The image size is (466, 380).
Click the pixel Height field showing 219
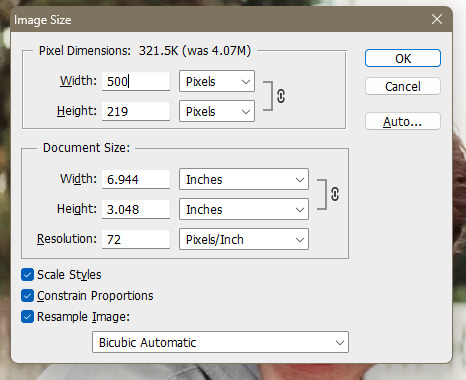(x=136, y=111)
